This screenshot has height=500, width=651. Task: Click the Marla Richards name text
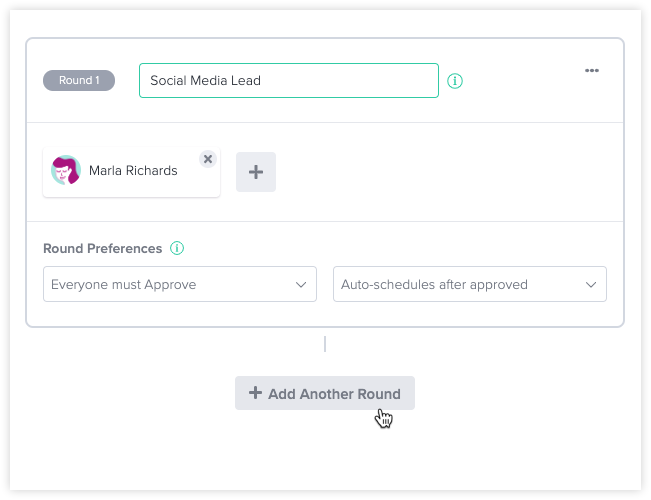point(133,171)
